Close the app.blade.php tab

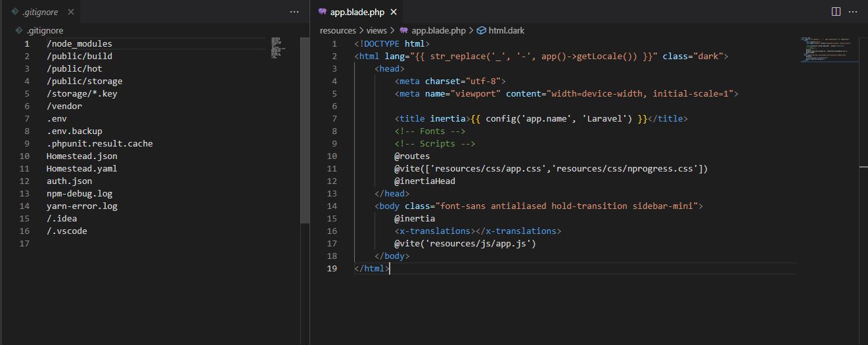pos(394,12)
